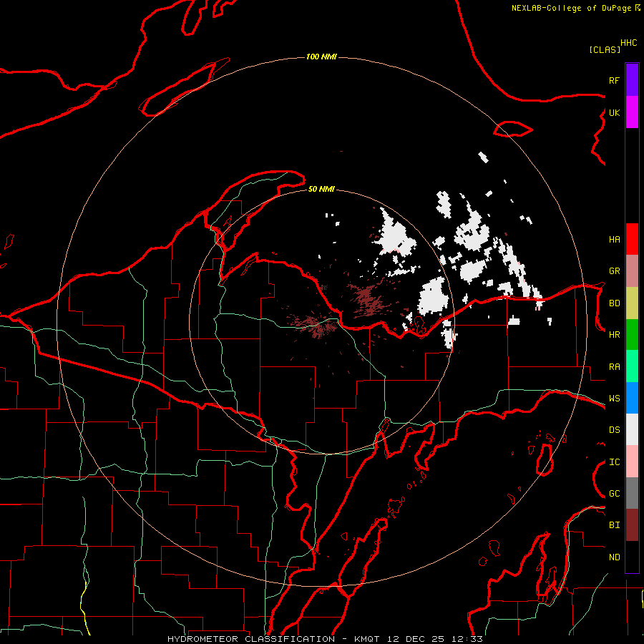The width and height of the screenshot is (644, 644).
Task: Click the 'HA' legend label
Action: [x=614, y=240]
